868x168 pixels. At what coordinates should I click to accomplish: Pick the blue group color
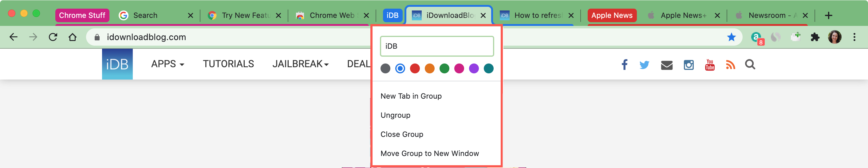coord(400,69)
